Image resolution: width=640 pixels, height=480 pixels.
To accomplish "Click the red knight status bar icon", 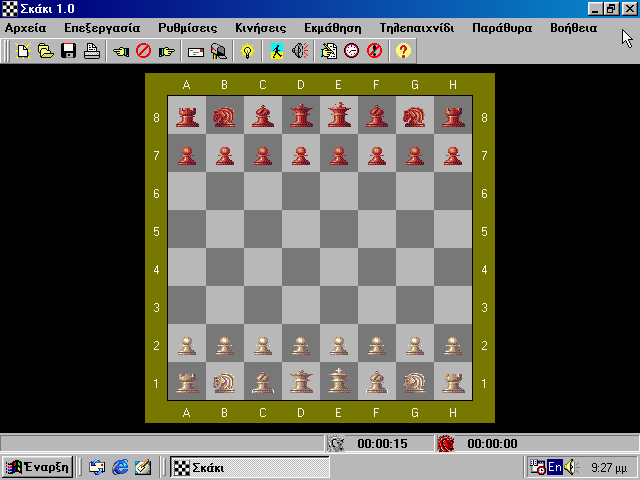I will pyautogui.click(x=446, y=444).
